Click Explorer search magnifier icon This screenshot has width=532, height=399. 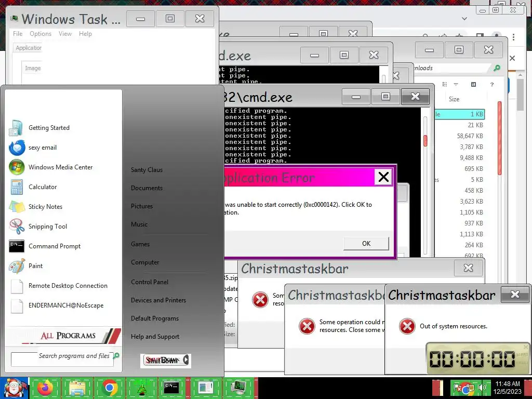497,68
